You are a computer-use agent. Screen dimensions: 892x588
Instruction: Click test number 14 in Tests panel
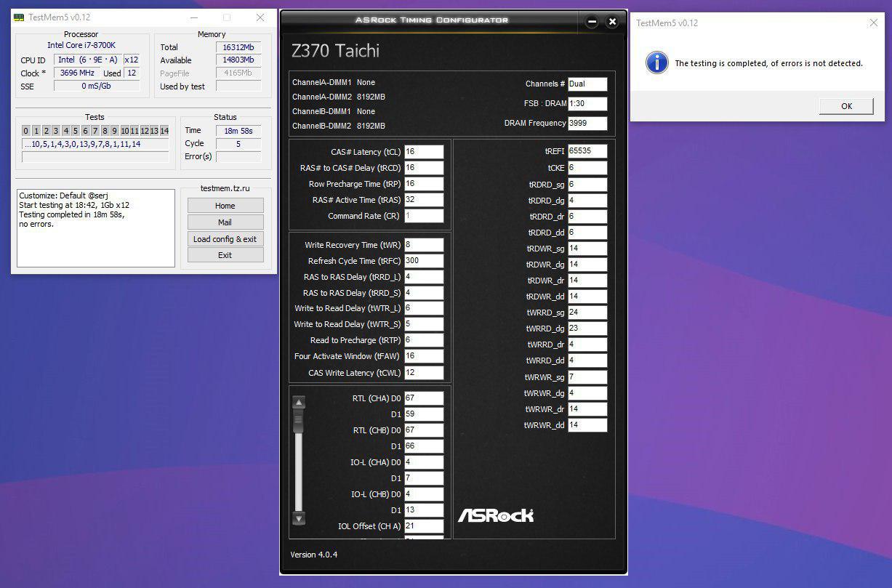pyautogui.click(x=164, y=131)
